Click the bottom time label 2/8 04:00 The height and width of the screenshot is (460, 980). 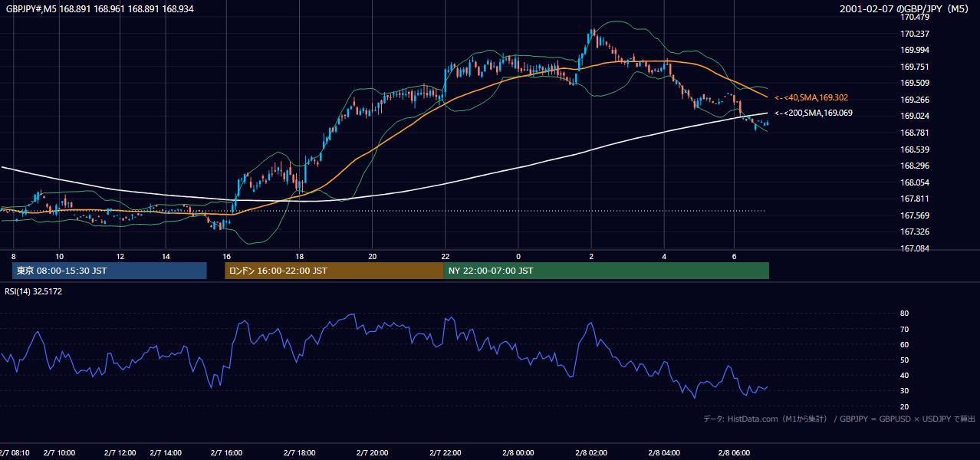(x=663, y=453)
